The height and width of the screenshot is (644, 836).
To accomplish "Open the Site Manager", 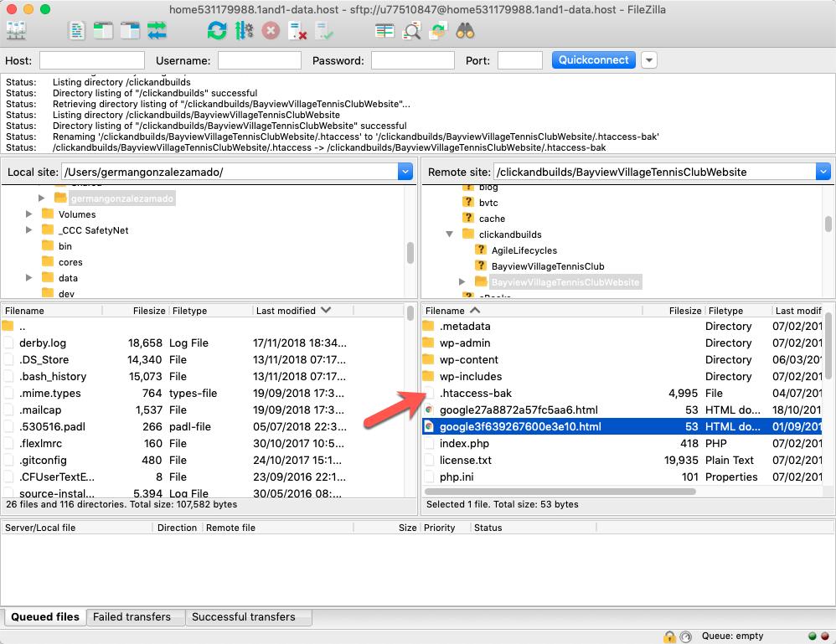I will click(17, 31).
